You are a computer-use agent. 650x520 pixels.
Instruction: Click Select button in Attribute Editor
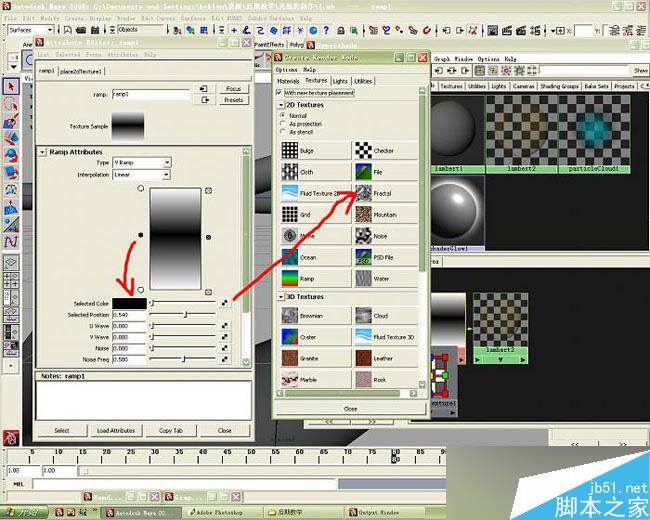point(62,430)
